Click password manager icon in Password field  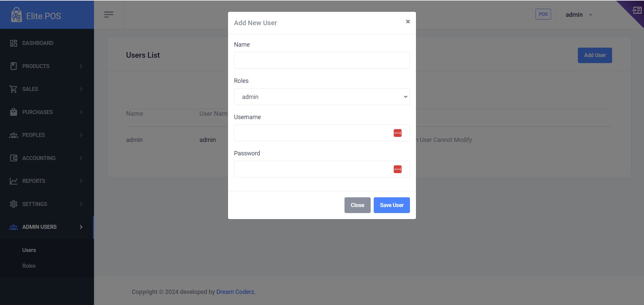[x=398, y=169]
